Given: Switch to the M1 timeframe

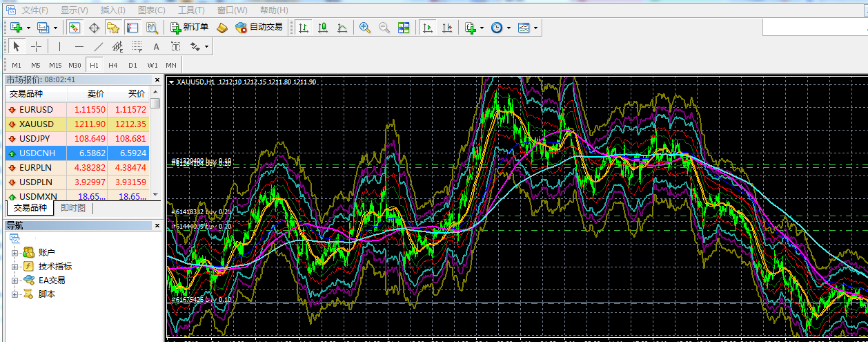Looking at the screenshot, I should (x=17, y=65).
